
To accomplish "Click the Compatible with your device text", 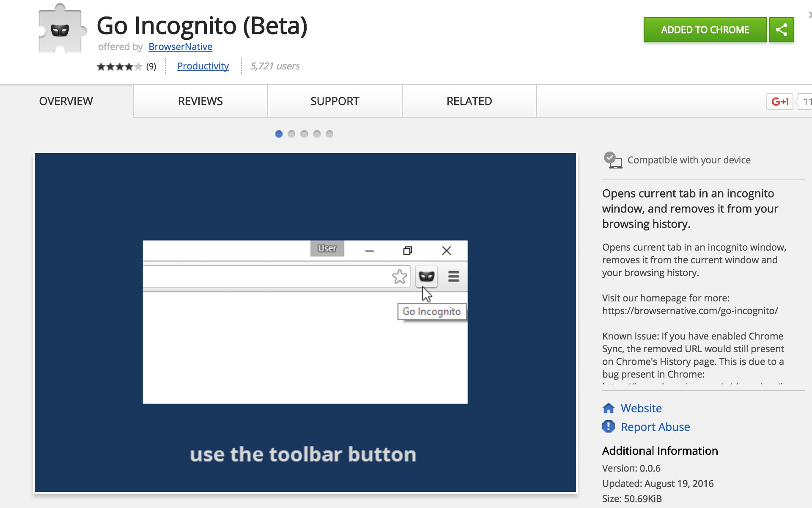I will (689, 160).
